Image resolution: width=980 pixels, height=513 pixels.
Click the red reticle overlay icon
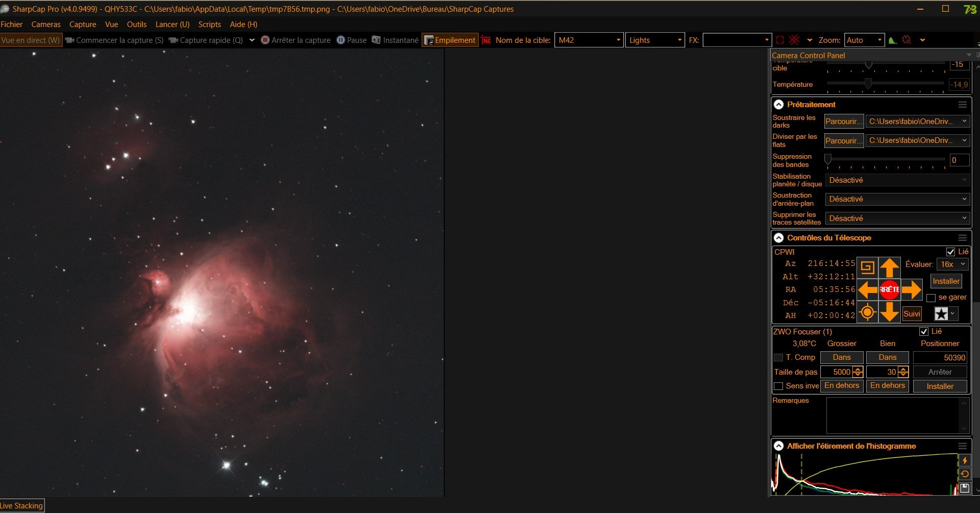pyautogui.click(x=794, y=40)
